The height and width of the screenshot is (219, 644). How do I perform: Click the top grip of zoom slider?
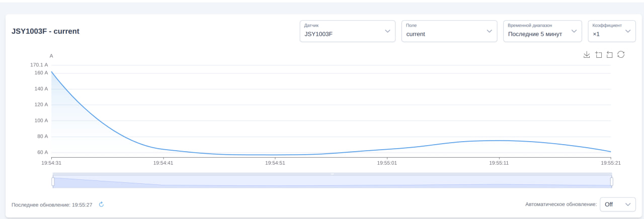(x=332, y=174)
